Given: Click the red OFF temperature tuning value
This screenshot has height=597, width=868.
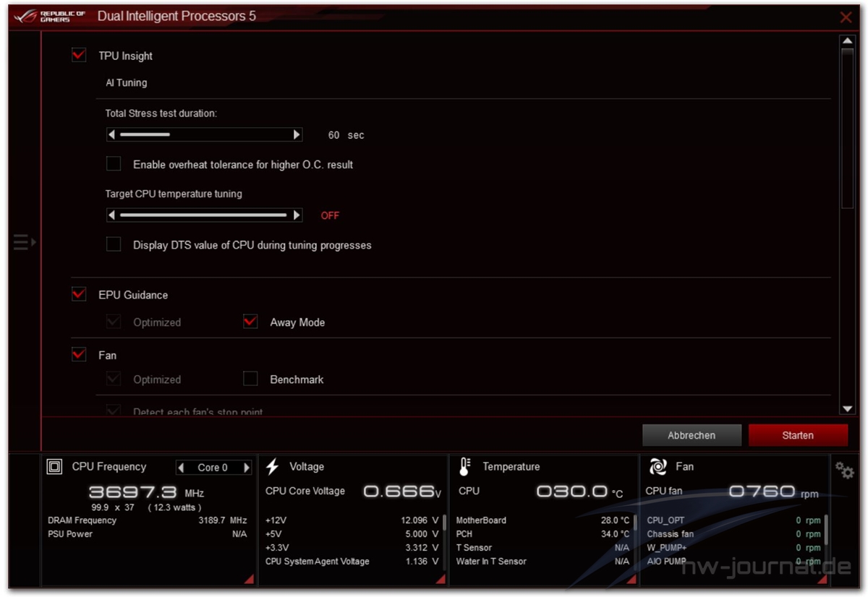Looking at the screenshot, I should 330,215.
